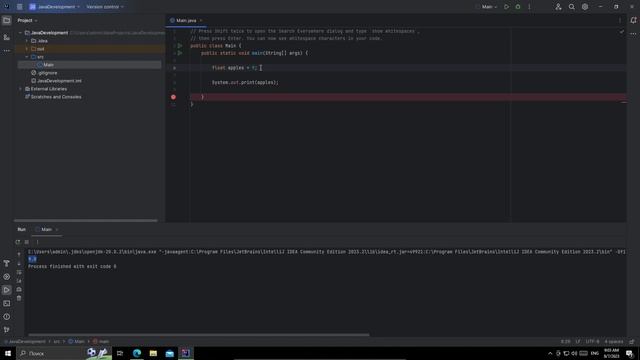Image resolution: width=640 pixels, height=360 pixels.
Task: Open the Notifications bell icon
Action: (x=633, y=20)
